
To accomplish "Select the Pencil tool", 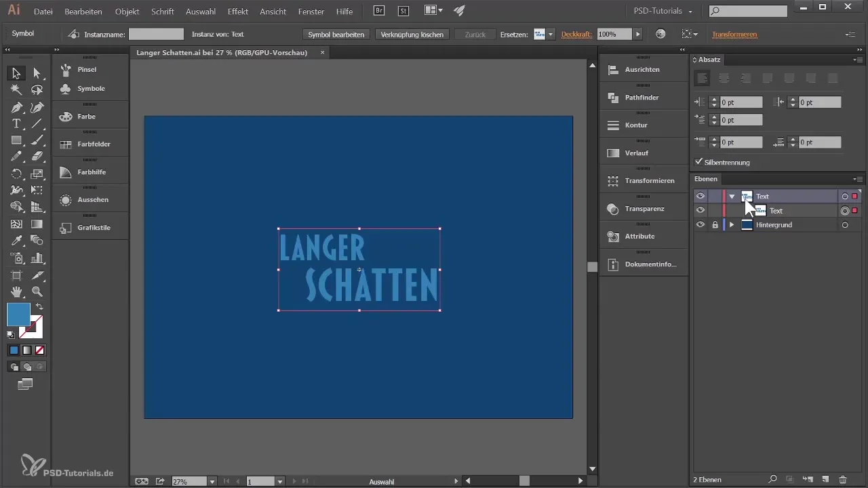I will 16,157.
